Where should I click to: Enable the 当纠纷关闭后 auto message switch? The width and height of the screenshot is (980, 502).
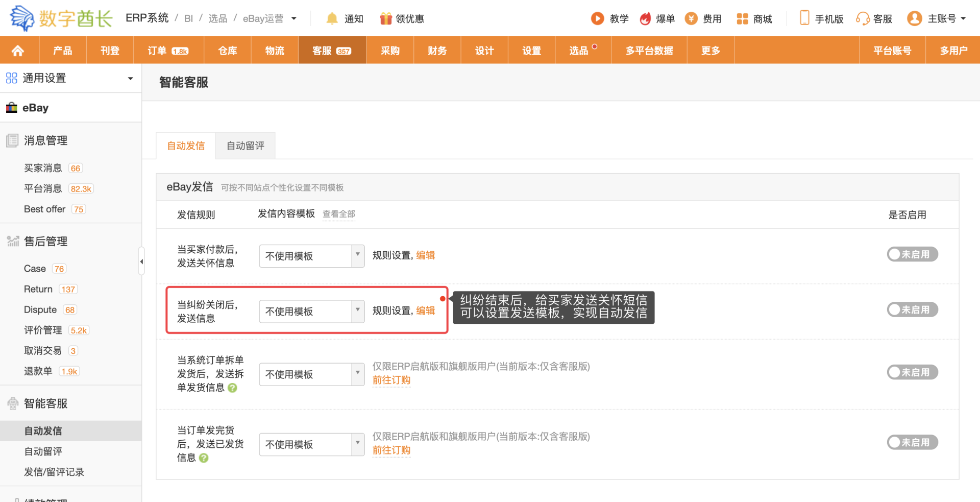coord(913,309)
